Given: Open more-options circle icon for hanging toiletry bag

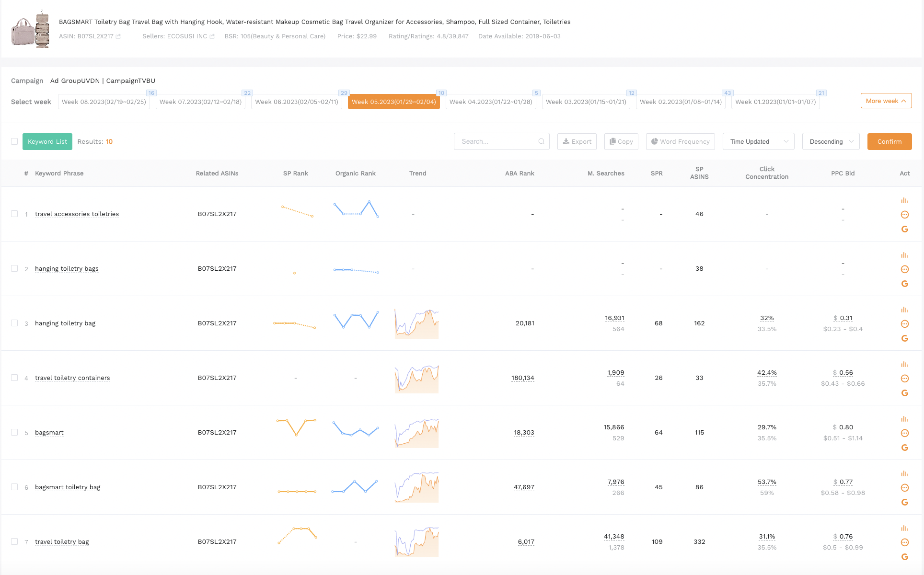Looking at the screenshot, I should tap(905, 324).
